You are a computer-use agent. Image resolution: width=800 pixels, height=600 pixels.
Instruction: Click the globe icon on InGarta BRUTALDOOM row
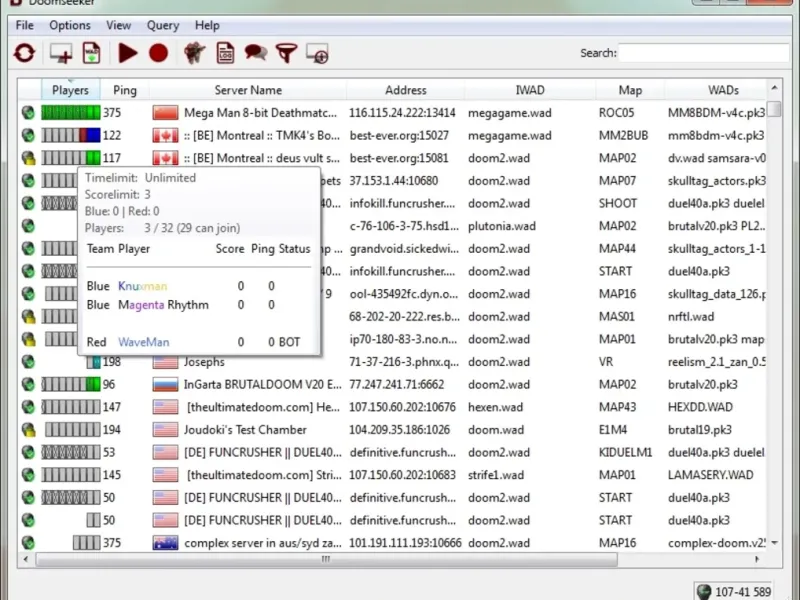pyautogui.click(x=28, y=384)
